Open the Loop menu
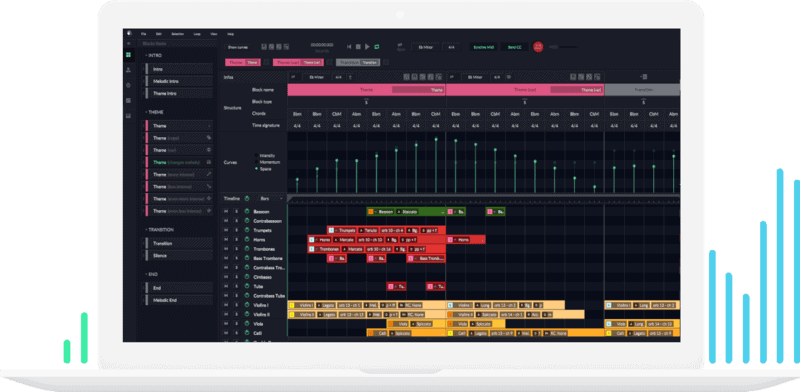Screen dimensions: 800x392 [x=197, y=34]
